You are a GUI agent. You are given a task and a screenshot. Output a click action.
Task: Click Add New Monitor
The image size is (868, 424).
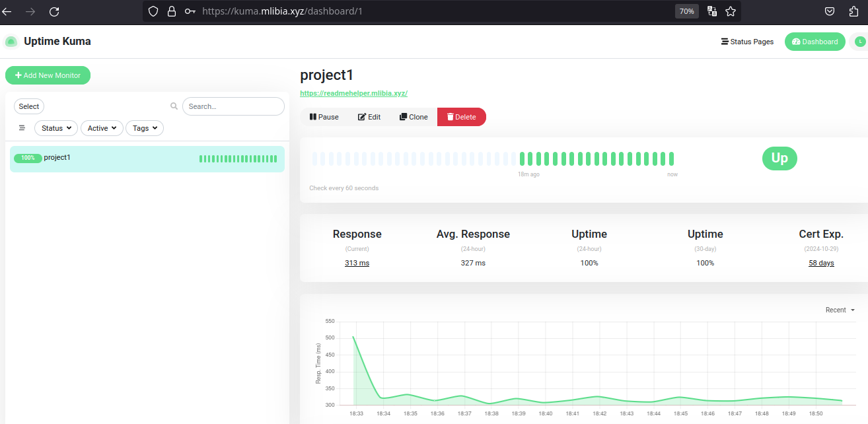tap(48, 75)
